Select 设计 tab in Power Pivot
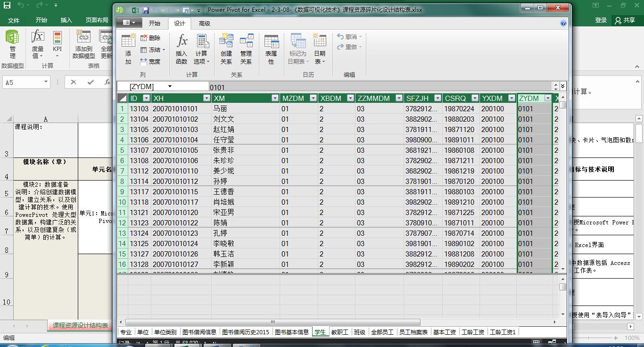This screenshot has width=644, height=347. pyautogui.click(x=180, y=23)
